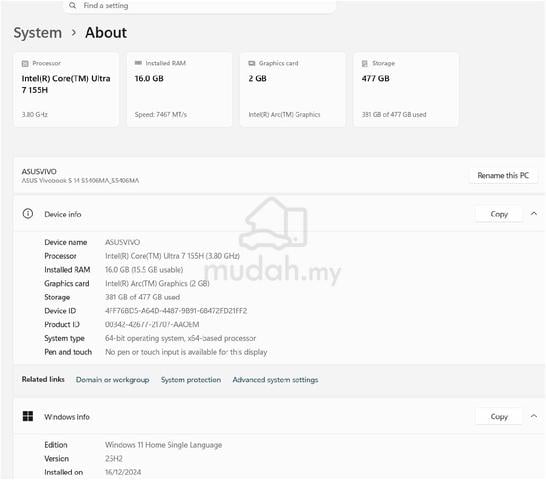Select Windows 11 Home Single Language text

[x=164, y=445]
